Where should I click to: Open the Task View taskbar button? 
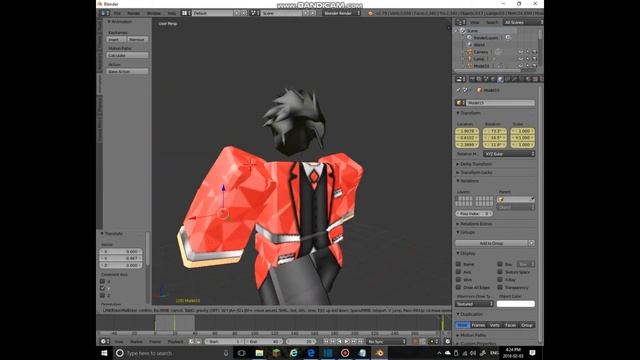pos(242,353)
